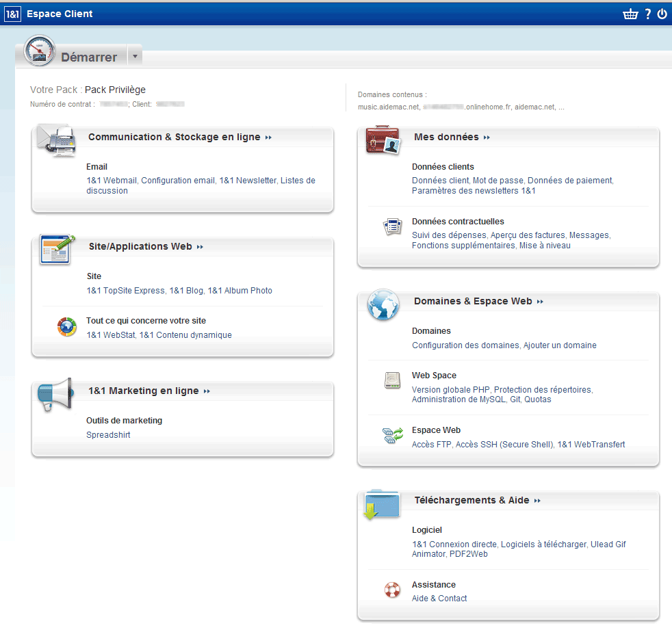Open Téléchargements & Aide heading
672x630 pixels.
pos(471,500)
